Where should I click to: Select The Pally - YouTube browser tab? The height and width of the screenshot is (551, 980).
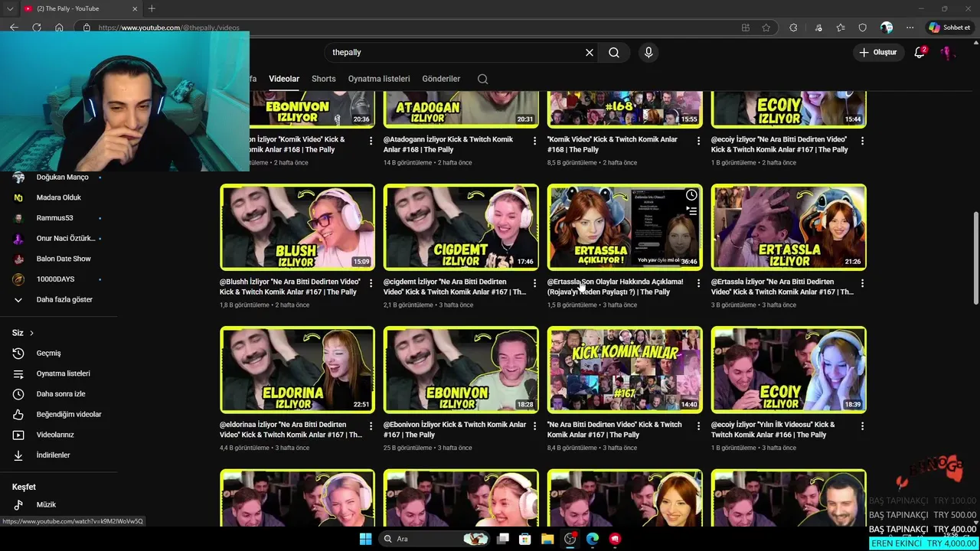pos(80,8)
